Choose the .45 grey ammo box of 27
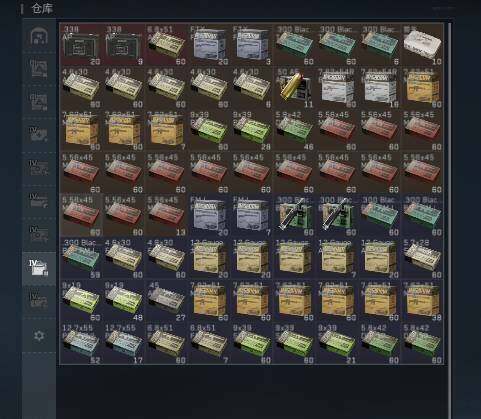The image size is (481, 419). (x=166, y=301)
